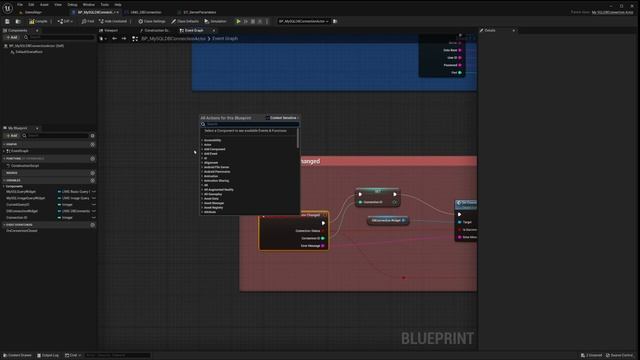Open the Edit menu

point(31,4)
